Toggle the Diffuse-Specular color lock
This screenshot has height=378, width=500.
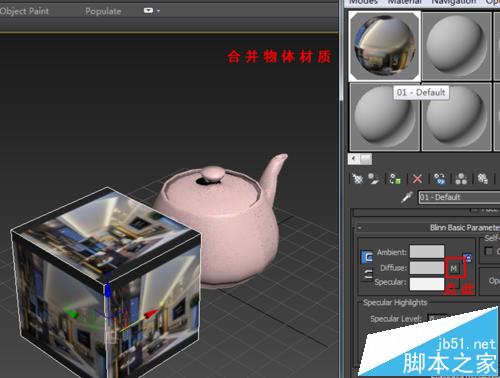368,275
